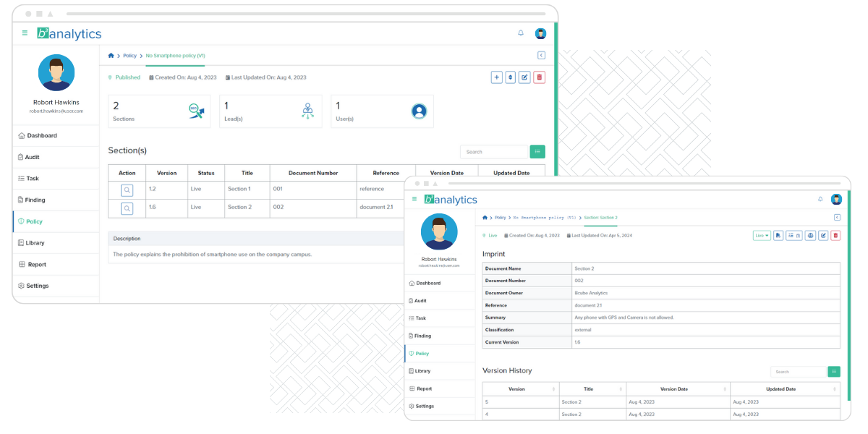Click the home icon in Section 2 breadcrumb
Image resolution: width=868 pixels, height=434 pixels.
pos(485,217)
